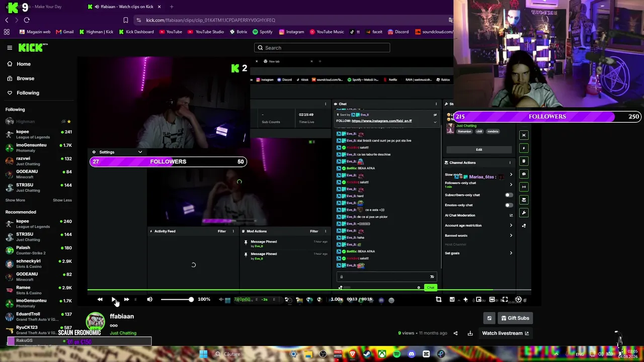Open the Just Chatting category link
644x362 pixels.
pyautogui.click(x=123, y=333)
